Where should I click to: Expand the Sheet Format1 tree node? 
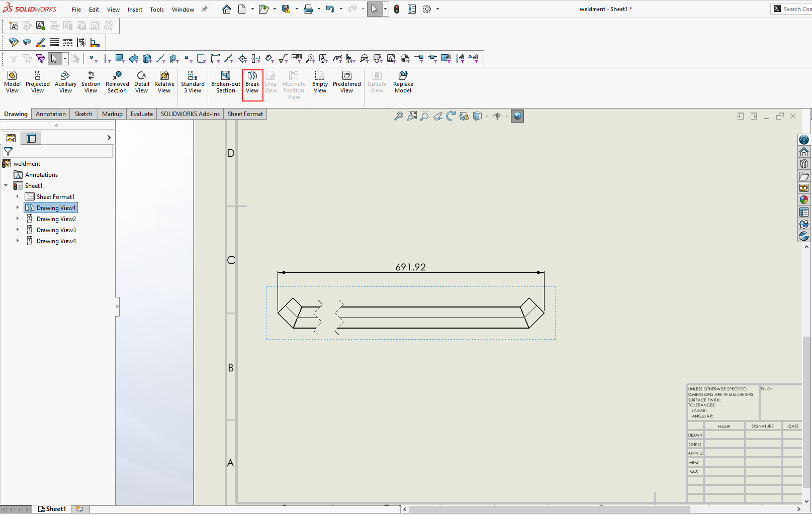(18, 197)
